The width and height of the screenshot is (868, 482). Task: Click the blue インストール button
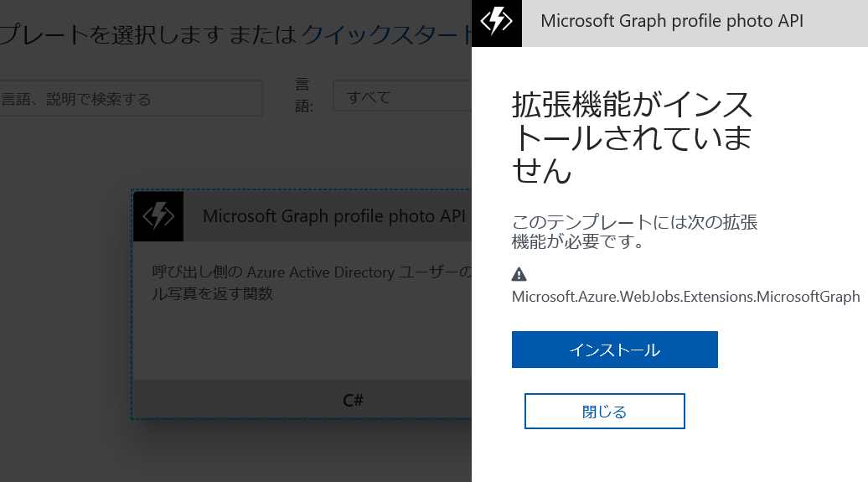[614, 350]
